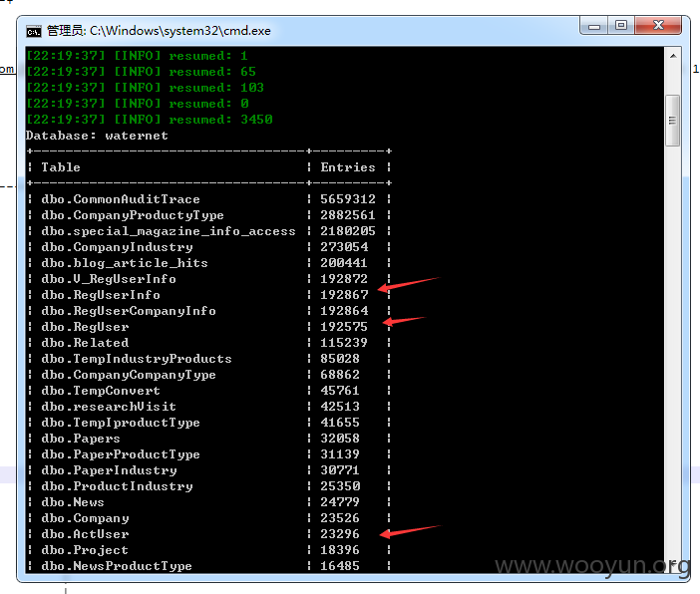The image size is (700, 594).
Task: Click the row dbo.ProductIndustry
Action: (x=209, y=486)
